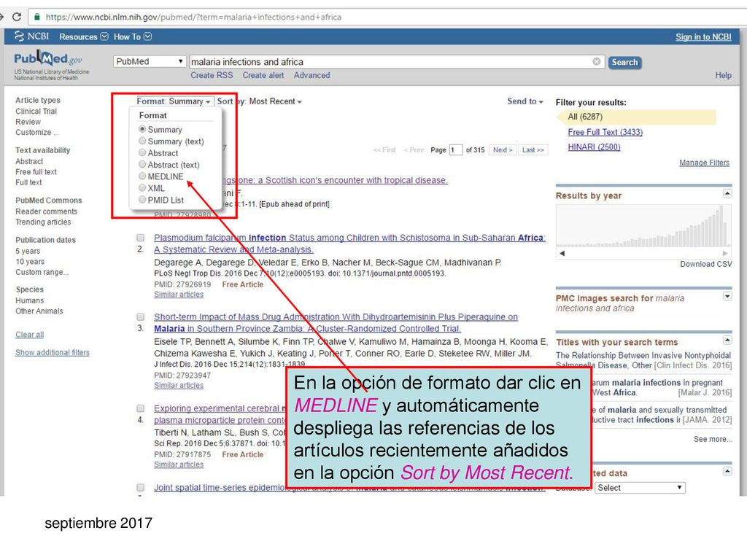Click the PubMed.gov logo
Viewport: 747px width, 560px height.
point(48,59)
